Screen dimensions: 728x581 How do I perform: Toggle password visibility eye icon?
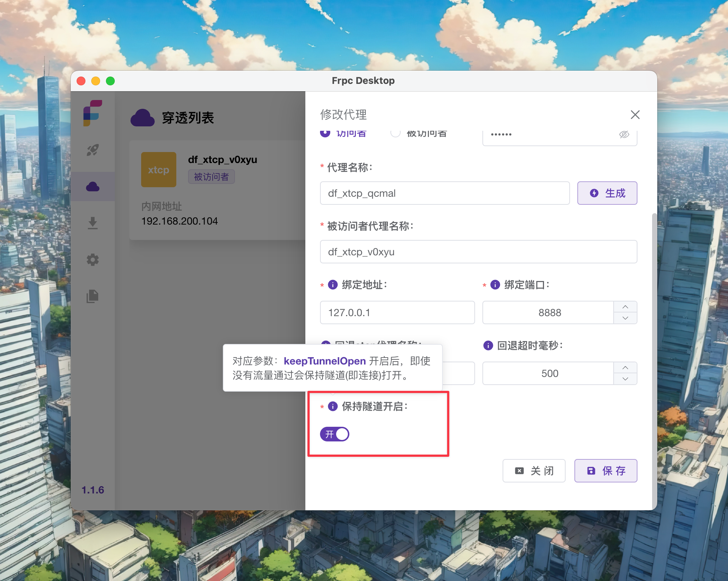[624, 134]
